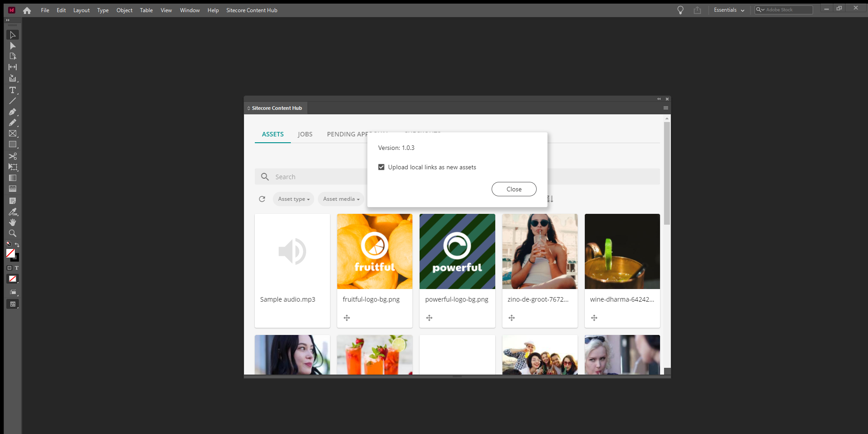Open the Essentials workspace switcher
868x434 pixels.
pos(728,9)
